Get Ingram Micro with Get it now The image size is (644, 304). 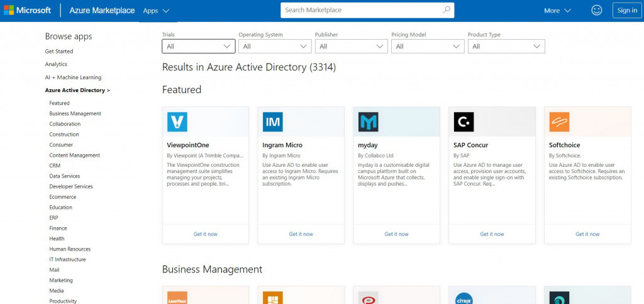click(301, 234)
